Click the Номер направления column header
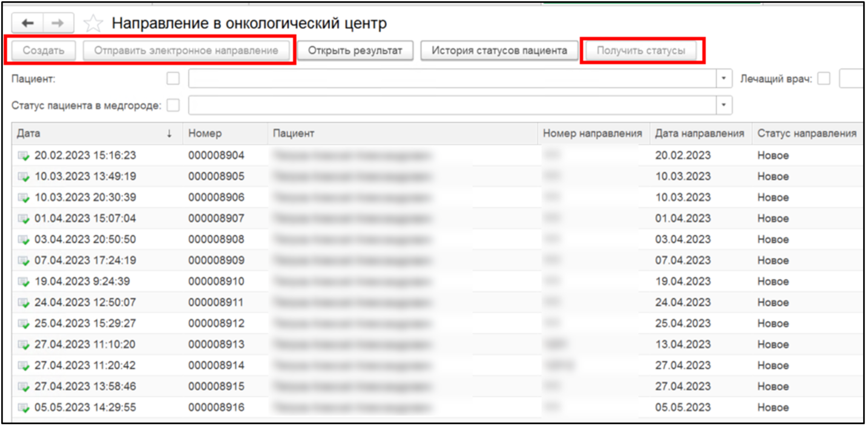Image resolution: width=868 pixels, height=426 pixels. [x=592, y=134]
